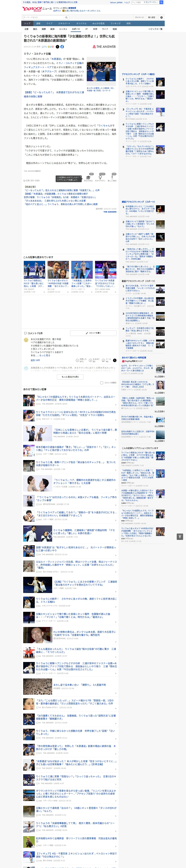186x868 pixels.
Task: Open the ランキング navigation tab
Action: pos(115,24)
